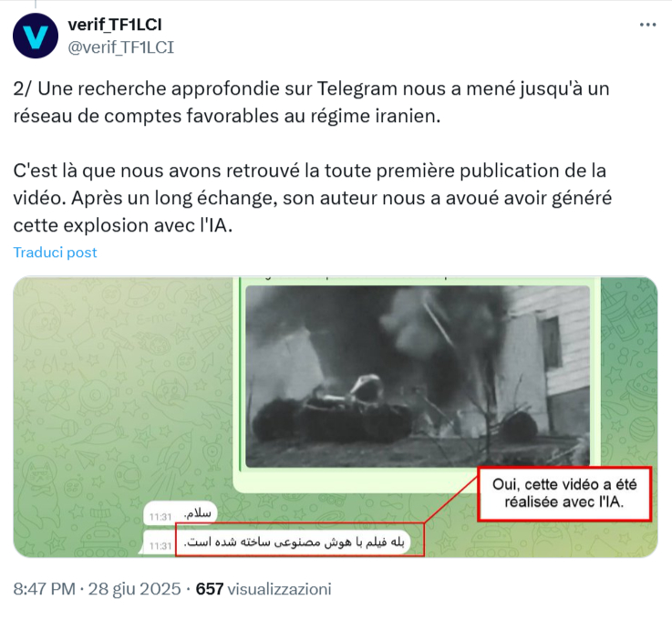Viewport: 672px width, 620px height.
Task: Click the tweet text starting with 2/
Action: 311,102
